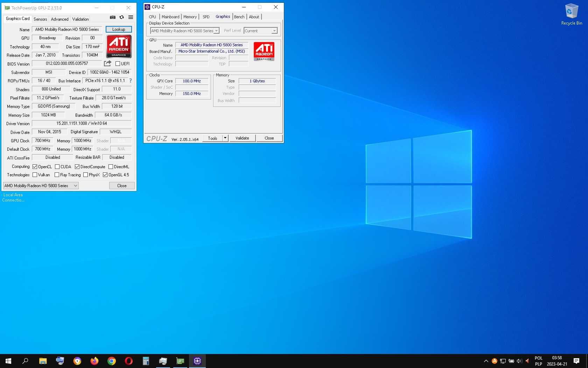Open the Recycle Bin desktop icon
This screenshot has height=368, width=588.
[572, 14]
